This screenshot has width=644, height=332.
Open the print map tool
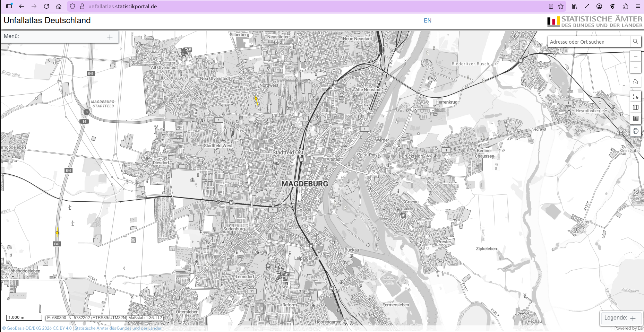point(636,131)
